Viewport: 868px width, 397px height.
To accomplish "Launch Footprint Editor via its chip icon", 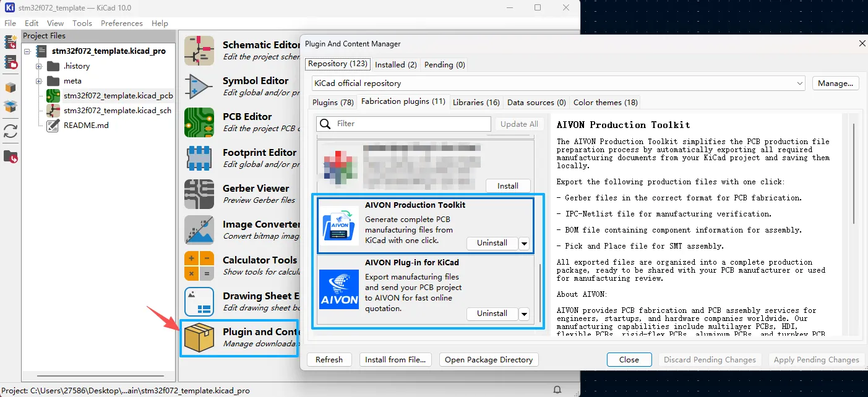I will tap(199, 158).
